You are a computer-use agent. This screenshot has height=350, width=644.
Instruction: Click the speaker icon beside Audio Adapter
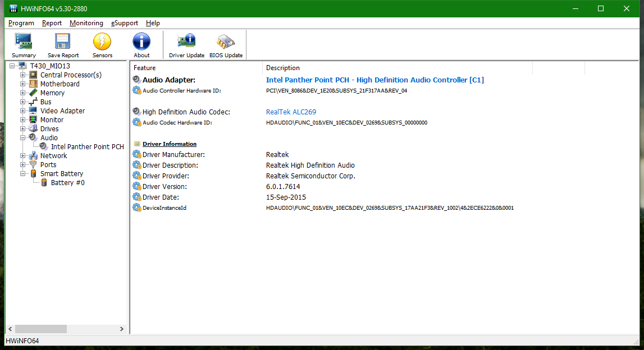click(137, 80)
